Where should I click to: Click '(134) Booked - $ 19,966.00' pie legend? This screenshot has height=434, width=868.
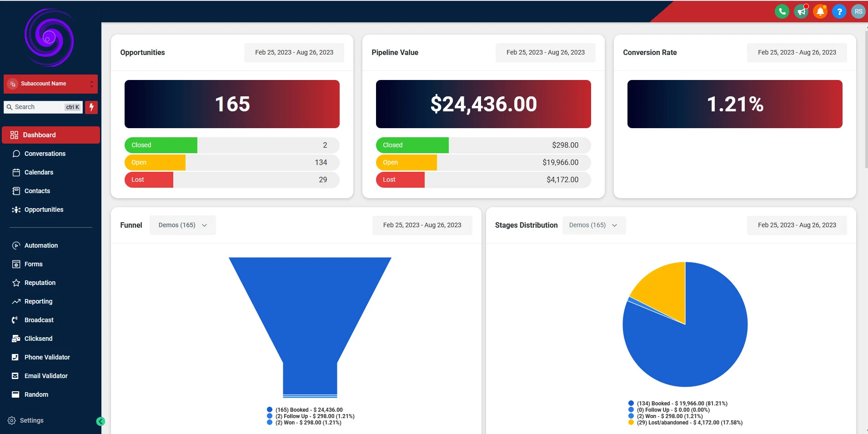point(682,404)
